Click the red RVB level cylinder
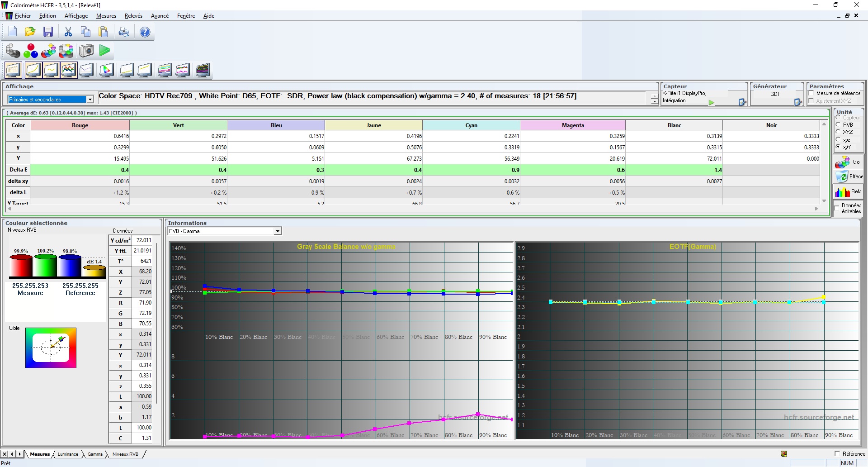Viewport: 868px width, 467px height. coord(21,266)
